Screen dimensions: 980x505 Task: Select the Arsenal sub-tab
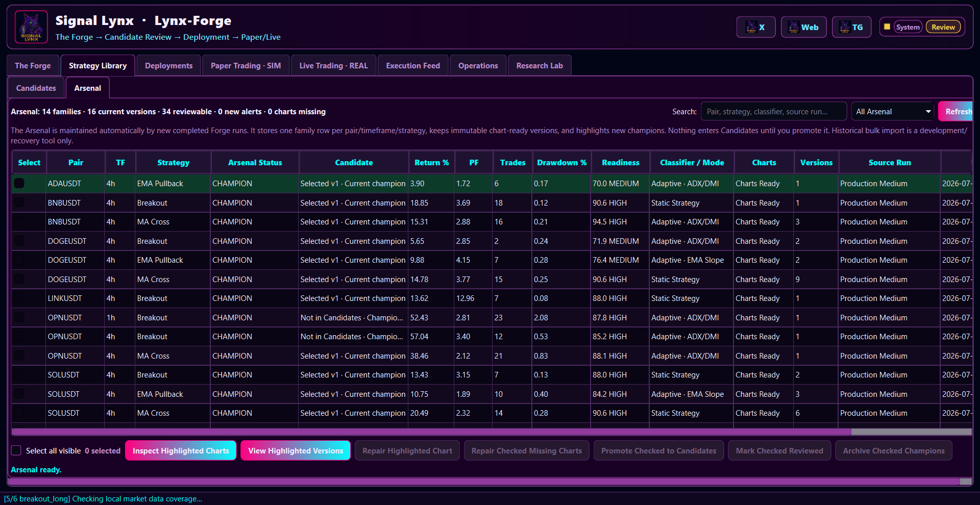[x=87, y=88]
